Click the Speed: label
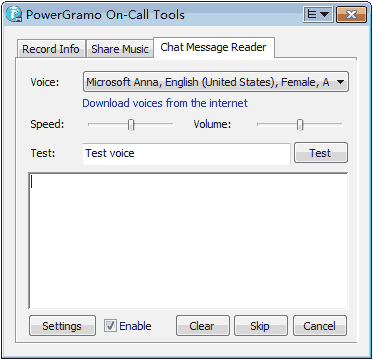The width and height of the screenshot is (373, 360). [x=47, y=125]
